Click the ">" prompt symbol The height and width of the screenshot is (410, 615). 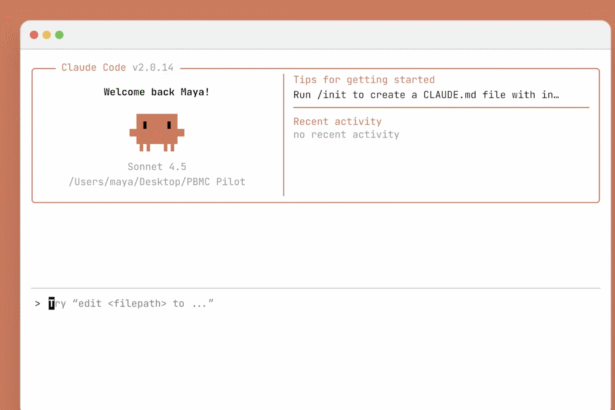pyautogui.click(x=37, y=303)
